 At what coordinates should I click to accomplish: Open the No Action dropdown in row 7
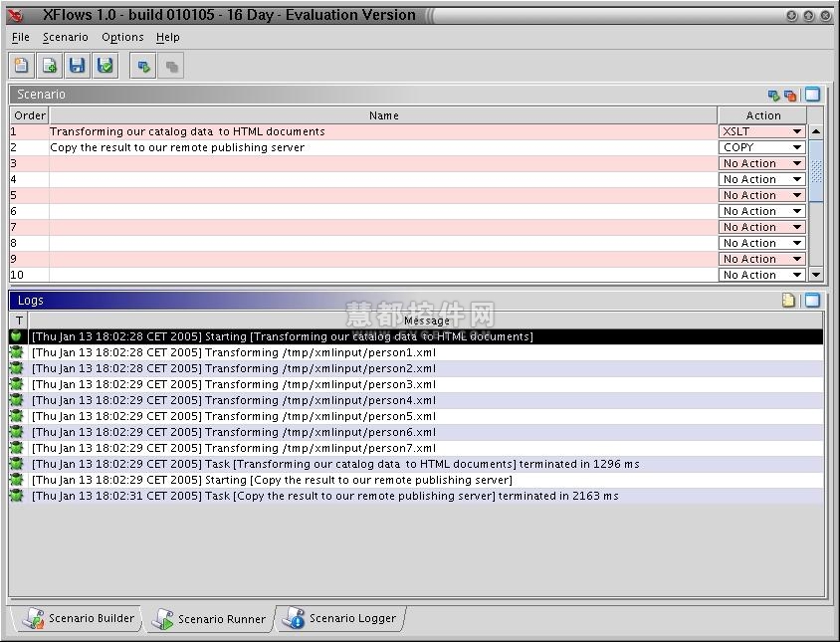click(x=761, y=227)
